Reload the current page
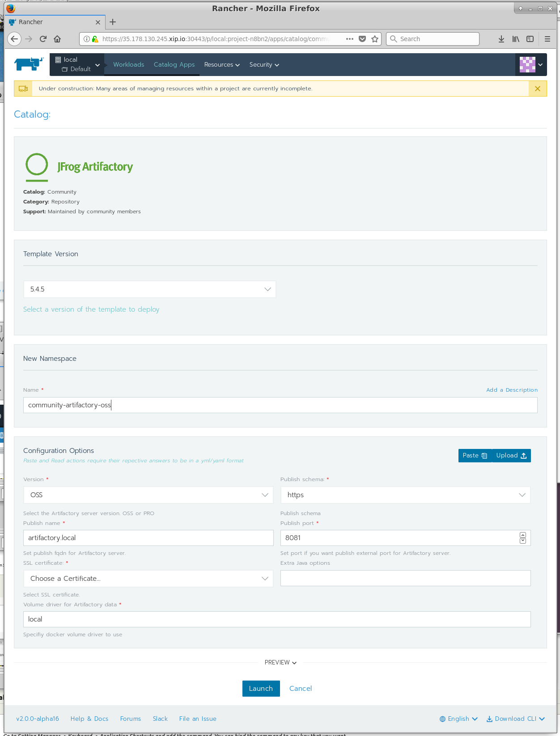 pos(43,39)
